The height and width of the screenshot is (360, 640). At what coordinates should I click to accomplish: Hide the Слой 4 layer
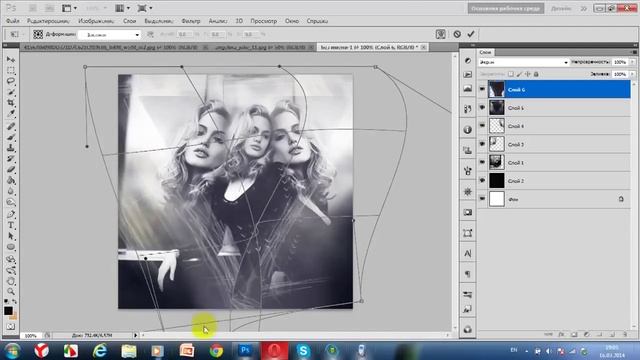482,126
